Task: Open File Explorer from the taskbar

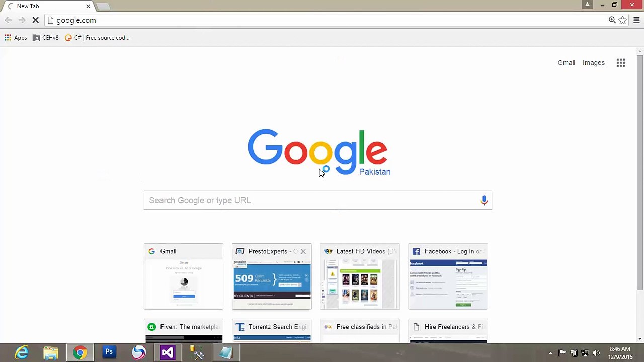Action: (x=51, y=353)
